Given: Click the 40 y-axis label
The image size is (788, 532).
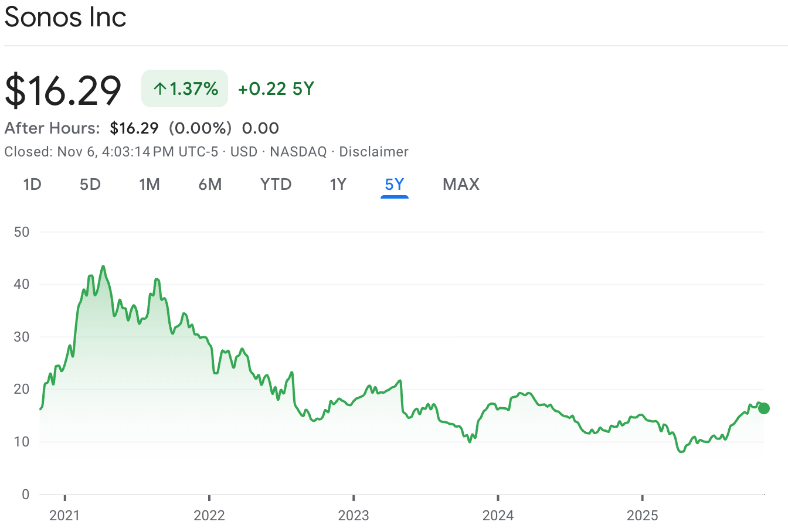Looking at the screenshot, I should click(x=22, y=284).
